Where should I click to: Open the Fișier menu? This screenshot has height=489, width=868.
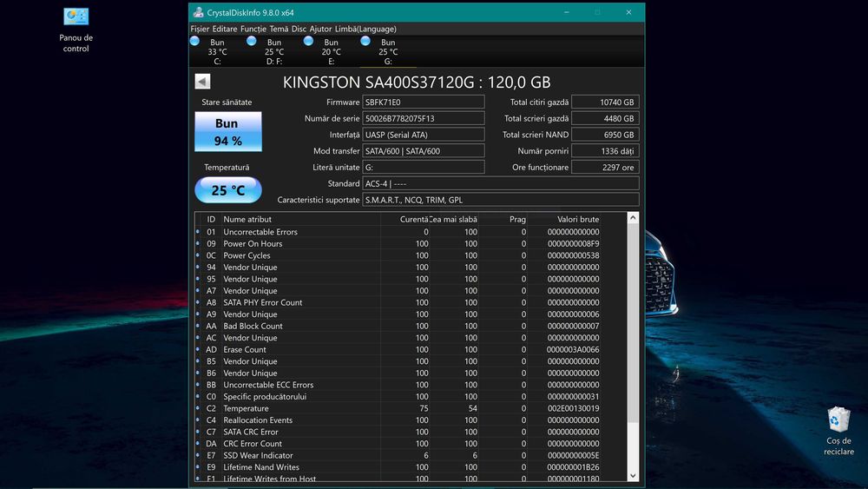(x=200, y=29)
